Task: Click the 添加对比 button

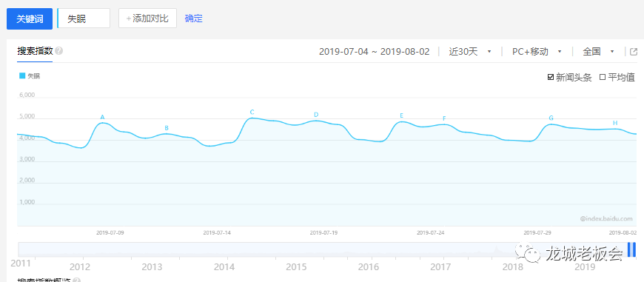Action: pyautogui.click(x=147, y=19)
